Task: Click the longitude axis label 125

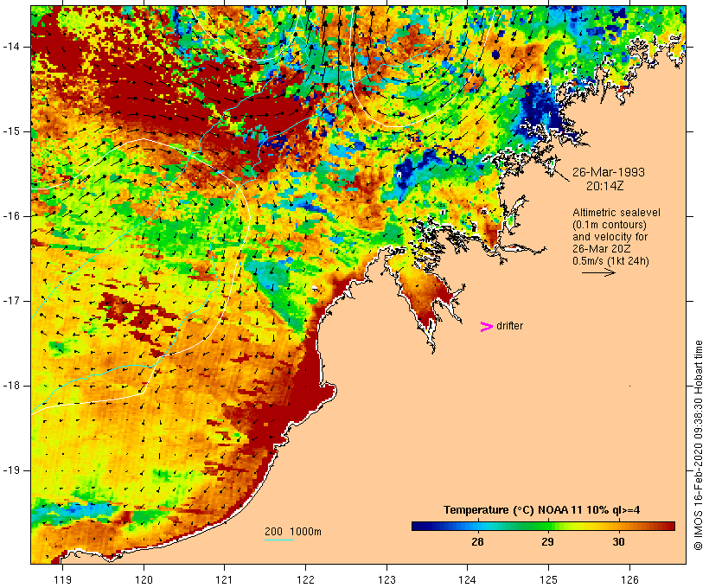Action: coord(548,580)
